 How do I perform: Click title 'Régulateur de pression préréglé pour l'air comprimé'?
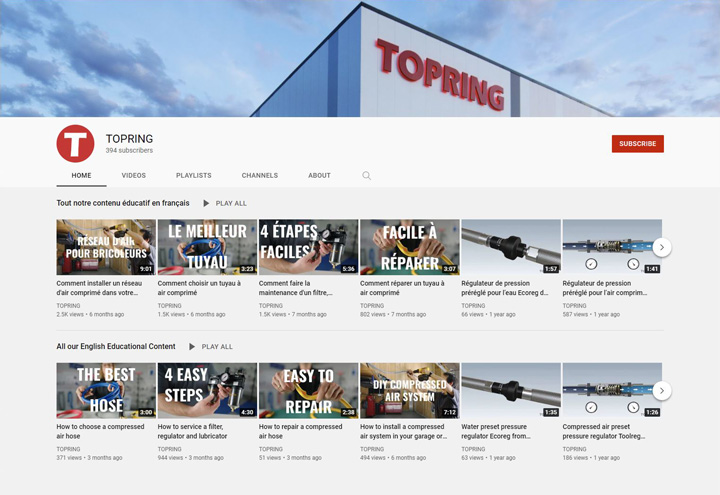[605, 288]
